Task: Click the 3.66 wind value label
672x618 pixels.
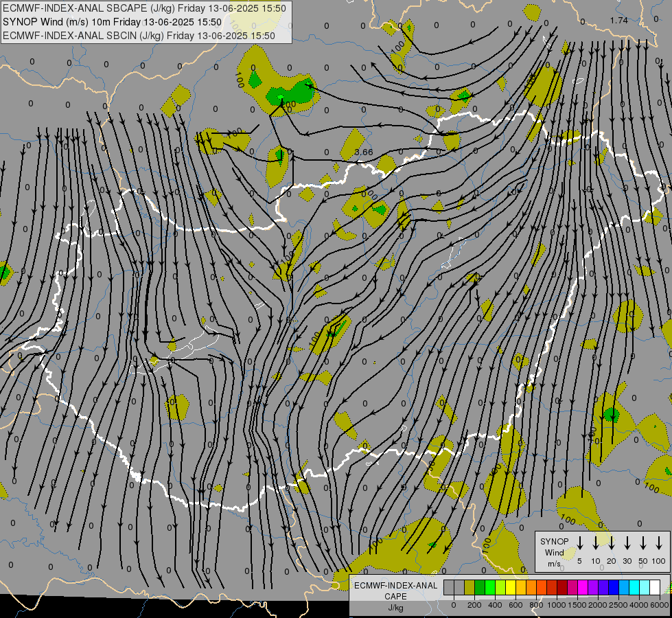Action: (x=364, y=152)
